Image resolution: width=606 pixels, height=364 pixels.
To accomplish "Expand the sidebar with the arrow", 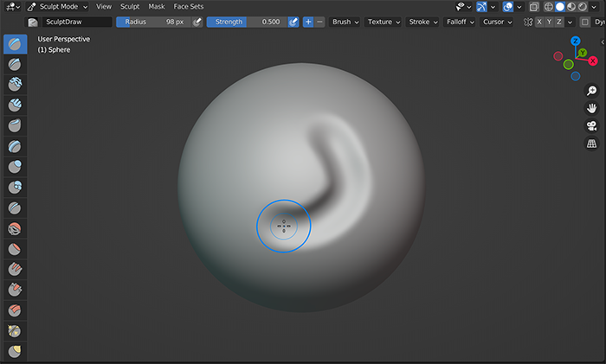I will click(x=603, y=42).
